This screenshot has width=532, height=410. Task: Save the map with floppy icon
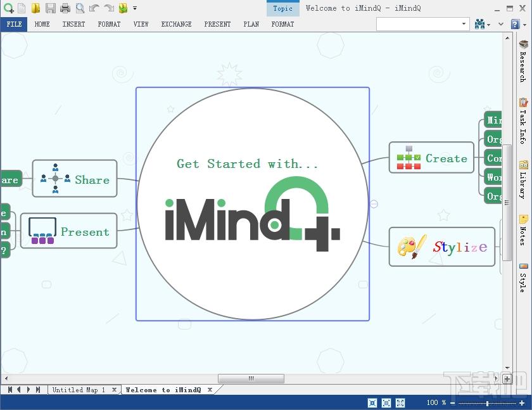51,8
